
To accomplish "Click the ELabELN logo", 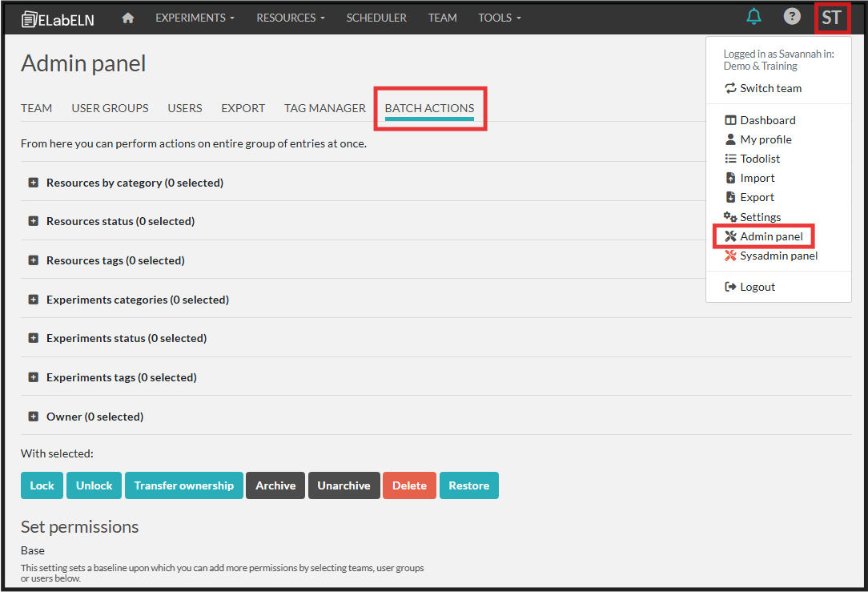I will point(58,18).
